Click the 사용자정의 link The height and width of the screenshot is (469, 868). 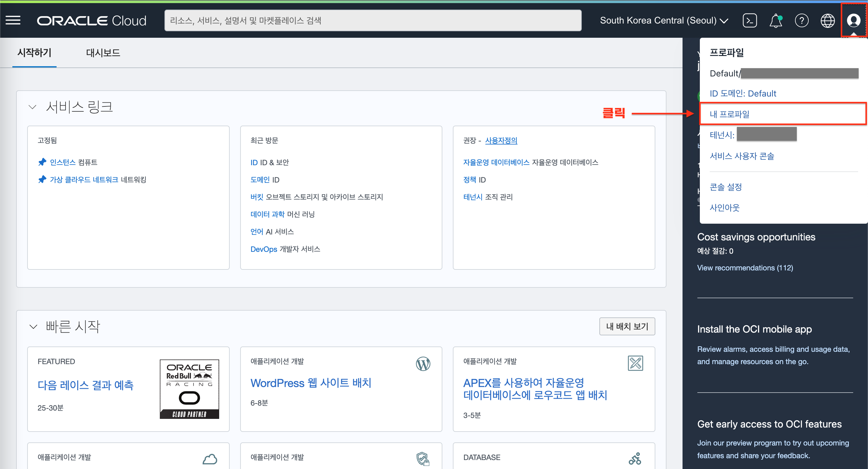click(x=501, y=140)
